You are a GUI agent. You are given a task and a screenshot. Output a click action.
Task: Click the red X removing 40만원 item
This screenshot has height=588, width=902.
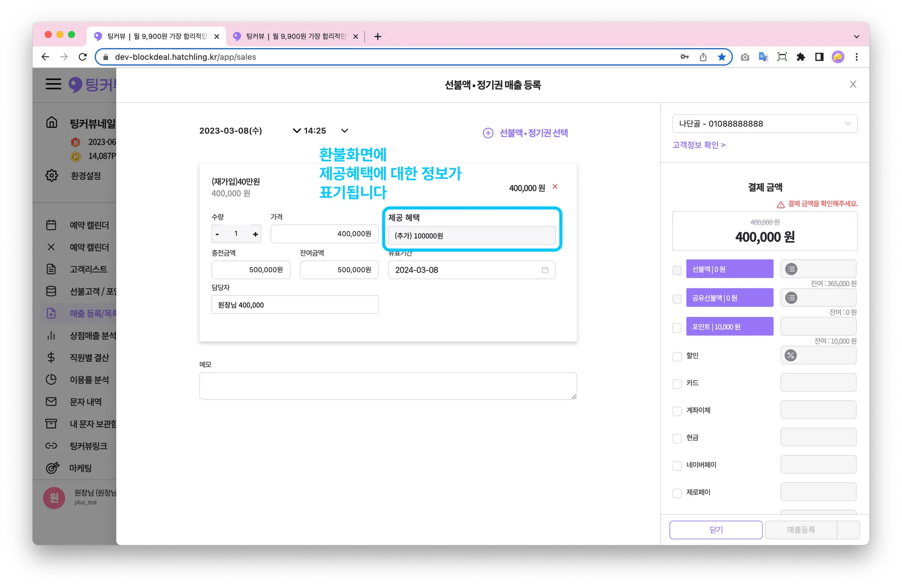555,187
